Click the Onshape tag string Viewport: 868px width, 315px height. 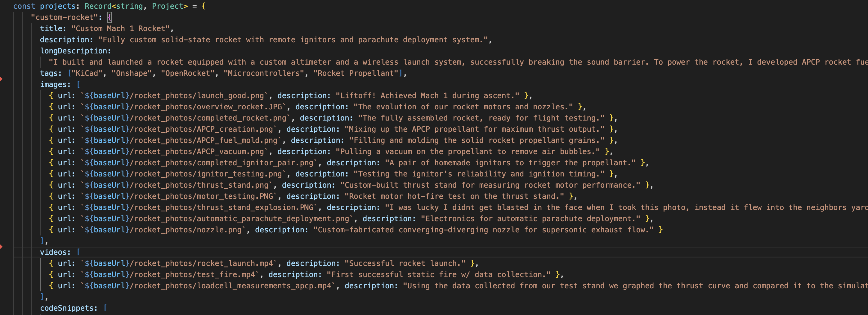(x=131, y=73)
